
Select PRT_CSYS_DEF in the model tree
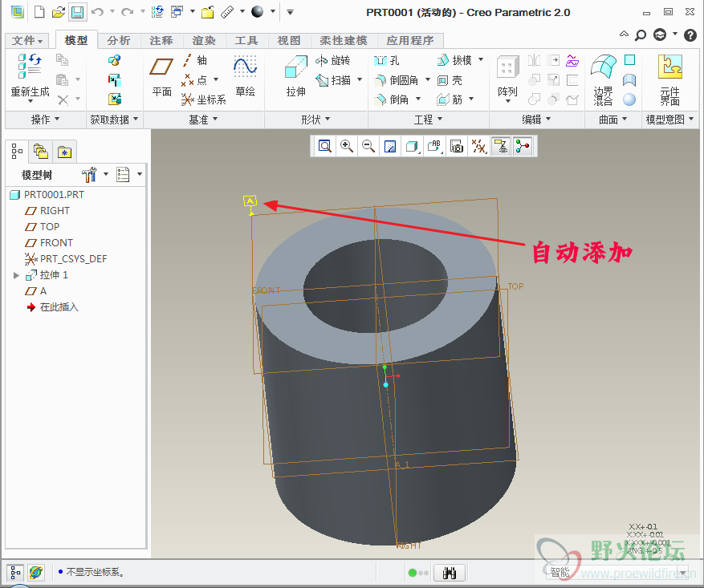(66, 259)
